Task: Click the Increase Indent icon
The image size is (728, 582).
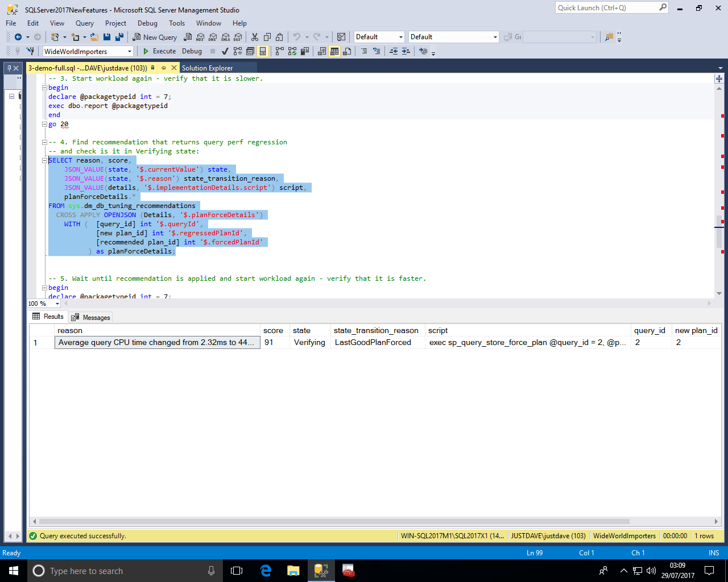Action: (406, 51)
